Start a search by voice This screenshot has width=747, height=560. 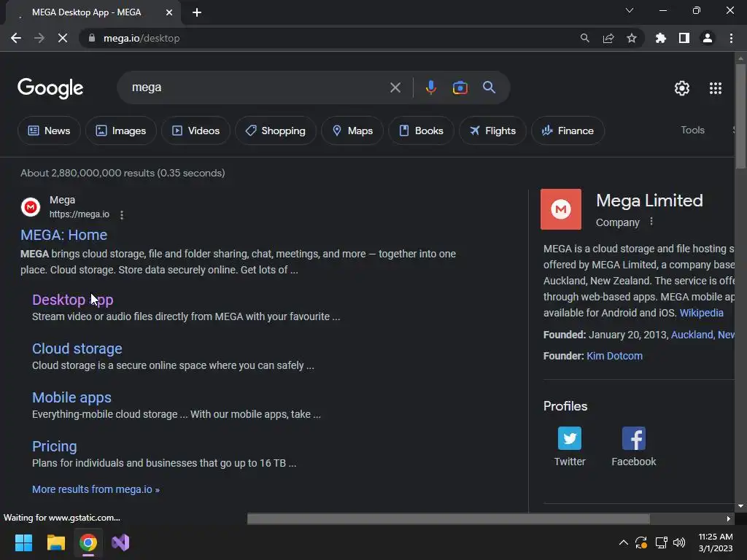(x=430, y=87)
